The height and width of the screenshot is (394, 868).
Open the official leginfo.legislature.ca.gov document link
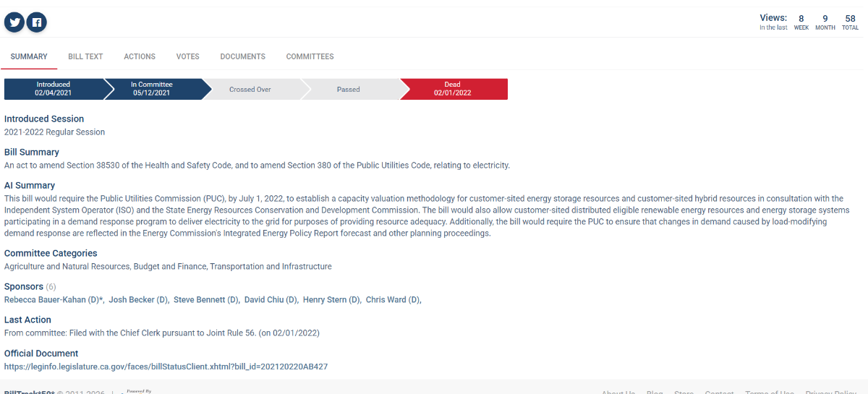166,367
